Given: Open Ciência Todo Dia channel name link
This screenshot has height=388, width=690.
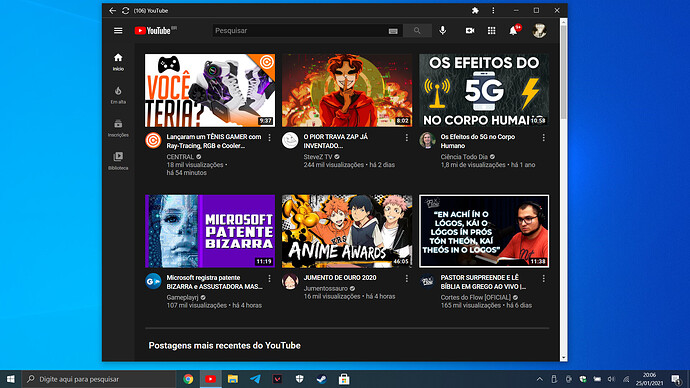Looking at the screenshot, I should tap(464, 157).
